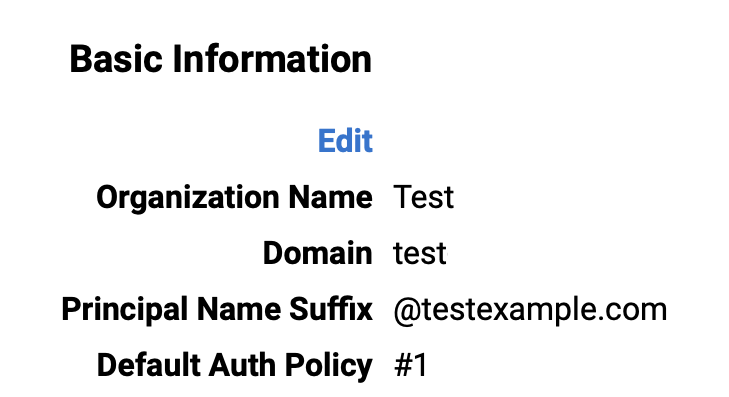
Task: Select the organization name value Test
Action: (x=424, y=197)
